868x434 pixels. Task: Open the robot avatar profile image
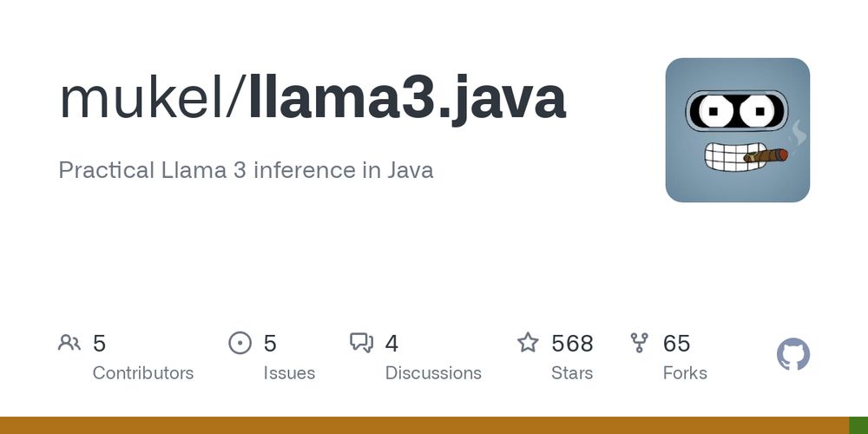click(737, 130)
